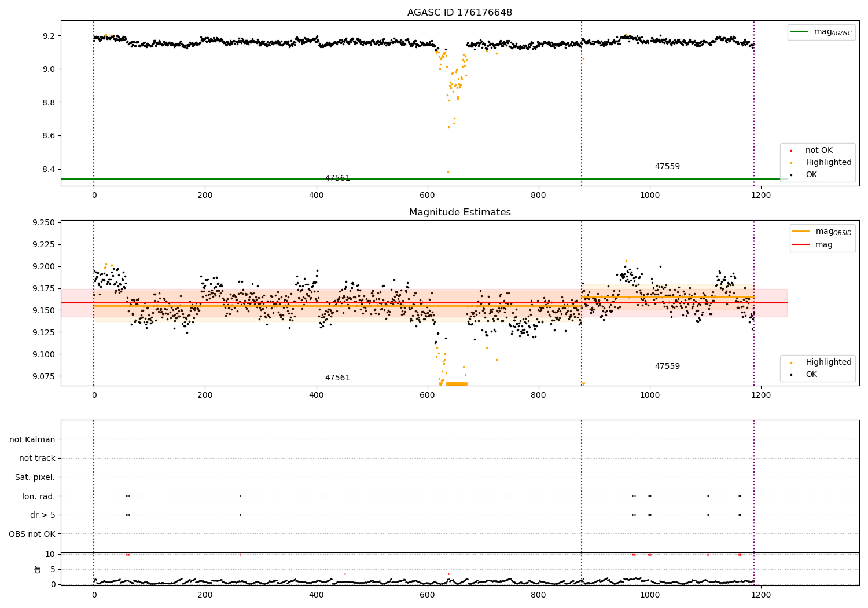The width and height of the screenshot is (868, 608).
Task: Click the red 'mag' legend entry in middle plot
Action: (813, 244)
